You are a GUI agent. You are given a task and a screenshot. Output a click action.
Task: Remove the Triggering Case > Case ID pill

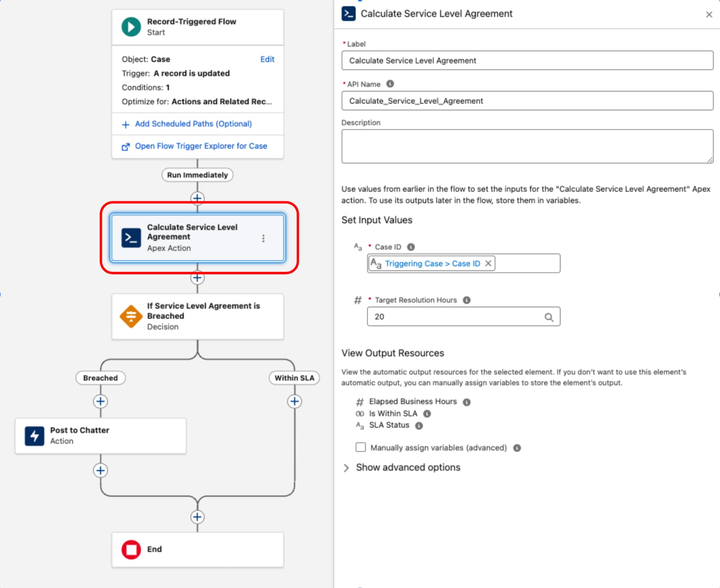pyautogui.click(x=488, y=263)
